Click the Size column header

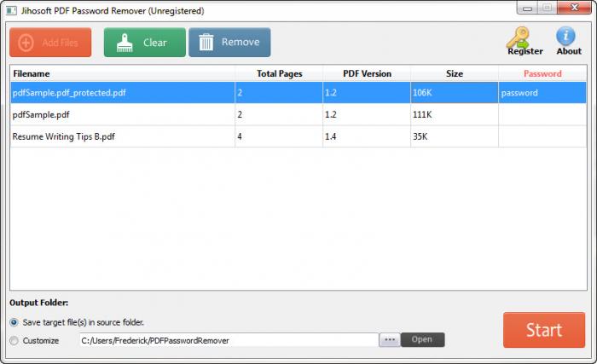pyautogui.click(x=454, y=73)
